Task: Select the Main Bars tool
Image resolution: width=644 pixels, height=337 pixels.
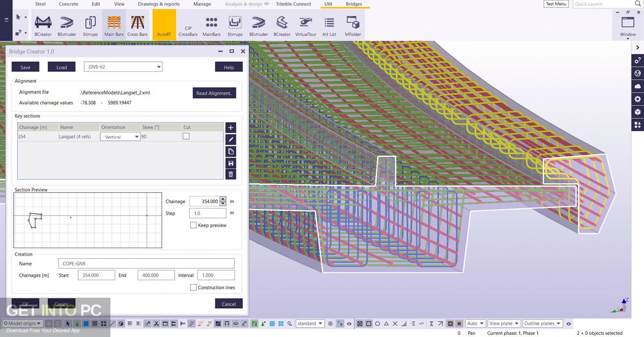Action: tap(114, 26)
